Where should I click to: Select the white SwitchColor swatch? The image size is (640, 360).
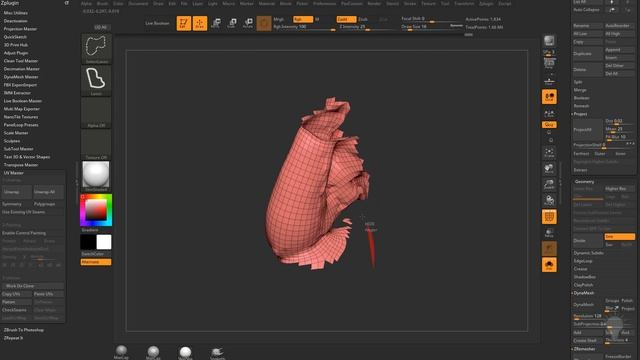104,242
